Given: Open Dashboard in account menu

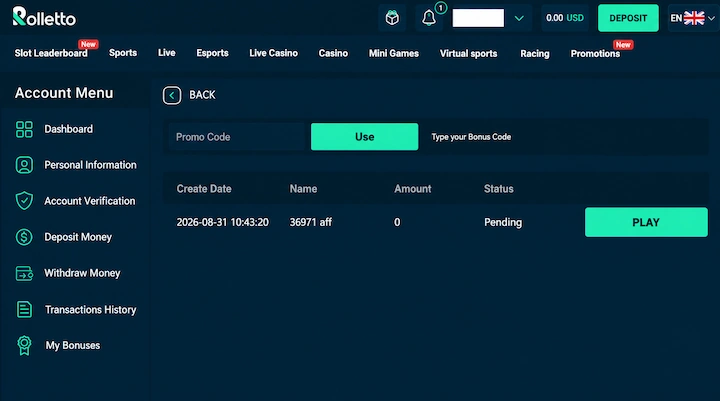Looking at the screenshot, I should point(68,129).
